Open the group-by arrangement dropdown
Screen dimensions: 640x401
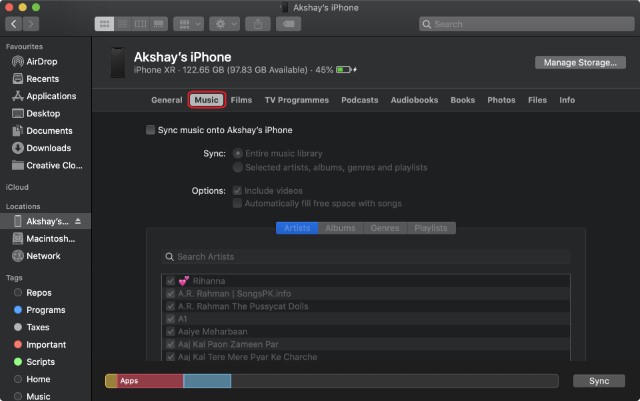189,24
